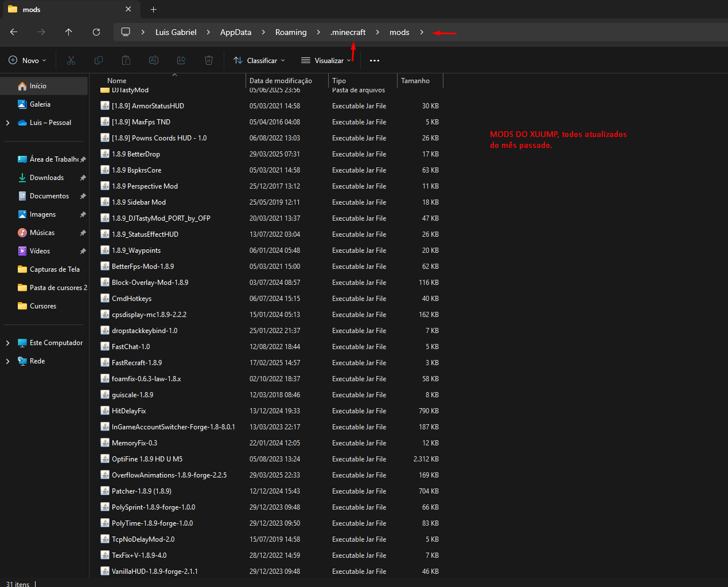The width and height of the screenshot is (728, 587).
Task: Select the HitDelayFix jar file
Action: point(270,411)
